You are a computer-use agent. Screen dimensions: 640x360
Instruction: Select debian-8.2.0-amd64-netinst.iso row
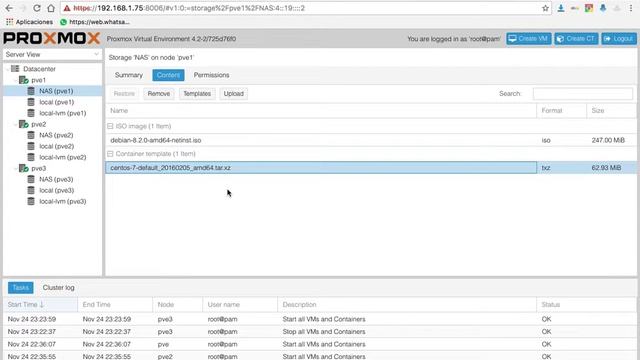point(371,140)
